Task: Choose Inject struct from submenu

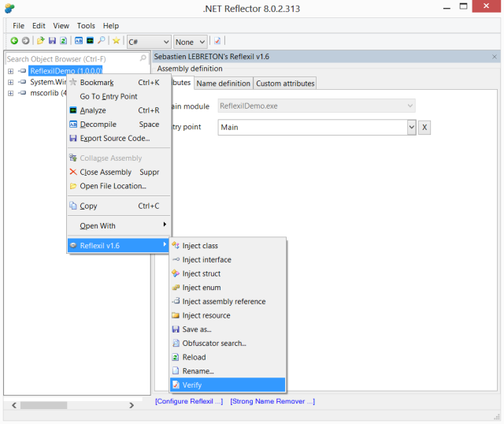Action: click(x=228, y=273)
